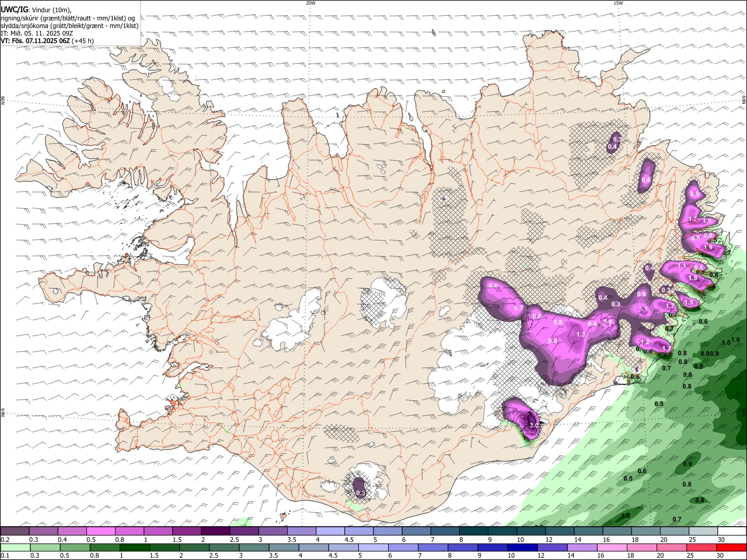747x560 pixels.
Task: Click the 0.2 legend scale number
Action: (5, 540)
